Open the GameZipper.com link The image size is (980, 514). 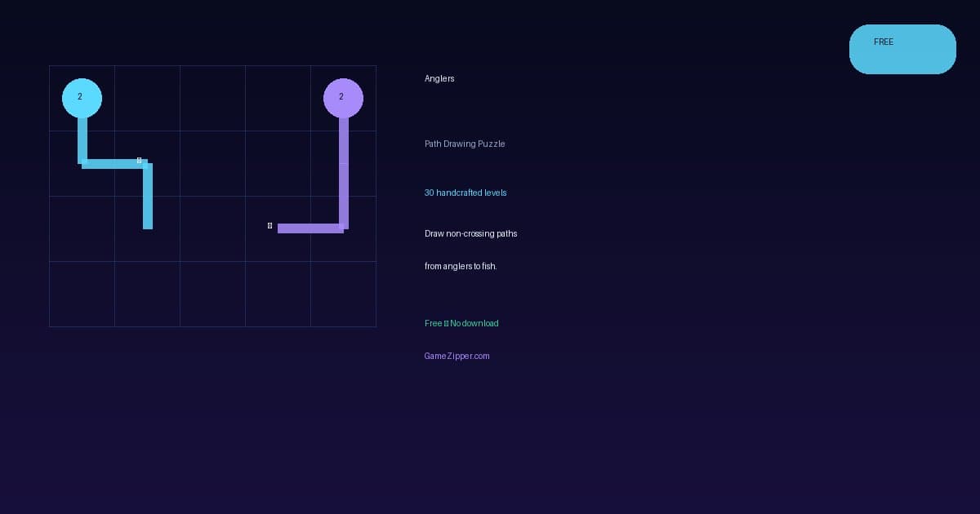tap(457, 356)
